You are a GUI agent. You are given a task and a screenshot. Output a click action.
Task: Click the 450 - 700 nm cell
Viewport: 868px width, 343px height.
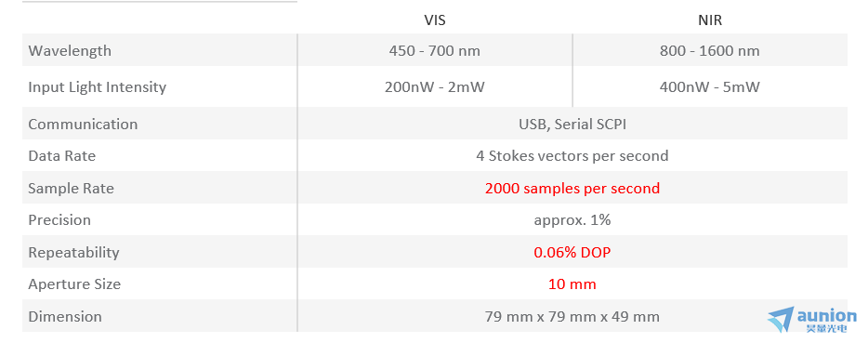(435, 51)
